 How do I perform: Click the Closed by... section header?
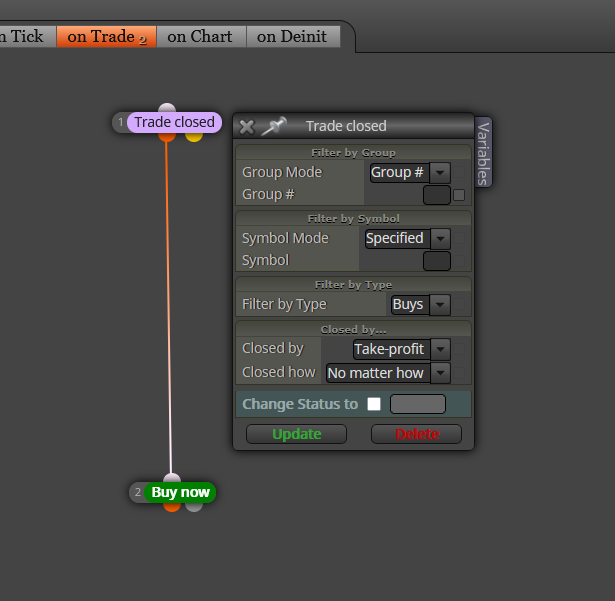[353, 330]
